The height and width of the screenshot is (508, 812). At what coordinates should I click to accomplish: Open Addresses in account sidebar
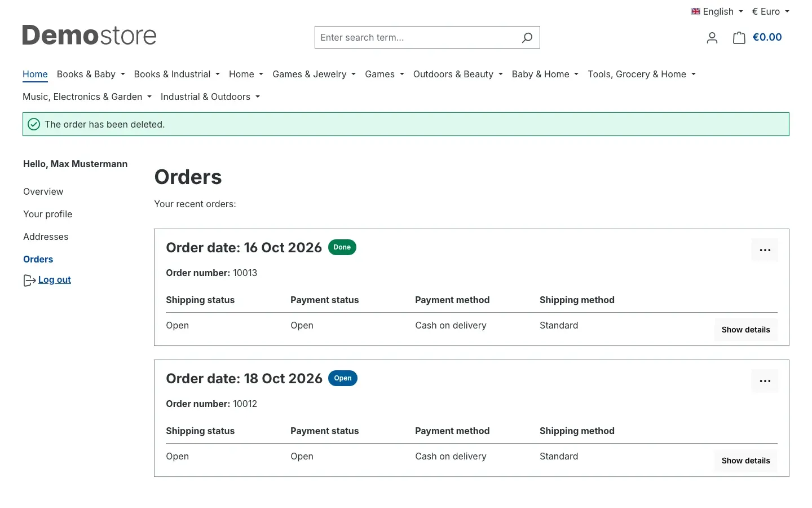(46, 237)
